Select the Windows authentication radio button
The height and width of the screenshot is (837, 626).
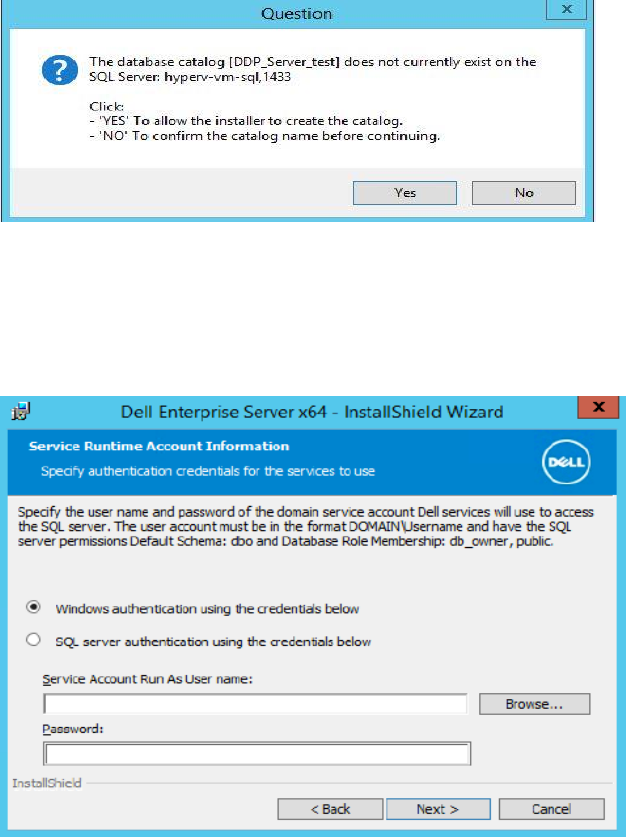pyautogui.click(x=34, y=607)
